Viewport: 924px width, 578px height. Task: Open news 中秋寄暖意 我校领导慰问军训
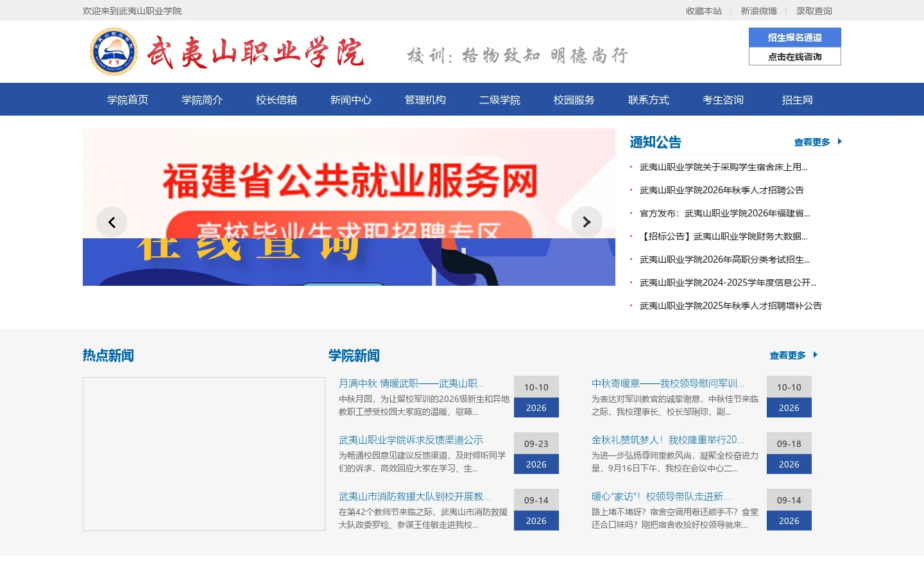pyautogui.click(x=668, y=383)
